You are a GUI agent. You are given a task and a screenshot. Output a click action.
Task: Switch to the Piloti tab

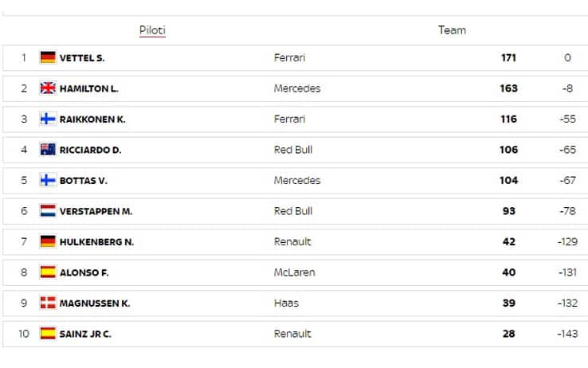point(152,30)
